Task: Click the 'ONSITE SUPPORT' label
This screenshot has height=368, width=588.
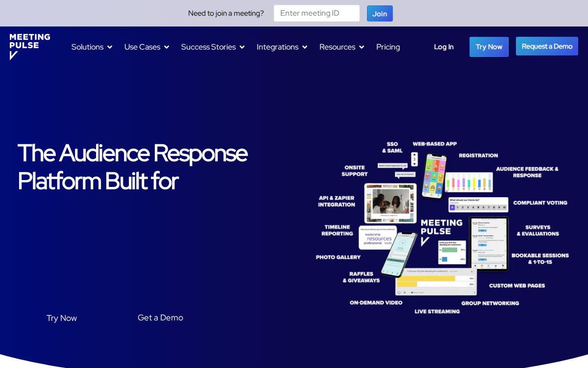Action: [355, 171]
